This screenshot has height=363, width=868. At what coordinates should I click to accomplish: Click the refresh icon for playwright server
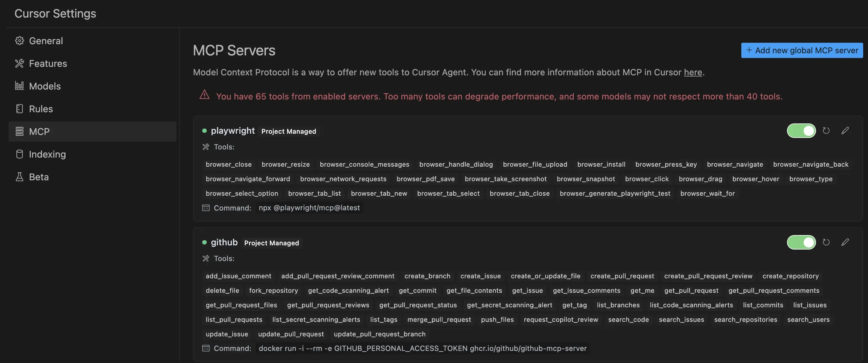click(826, 131)
